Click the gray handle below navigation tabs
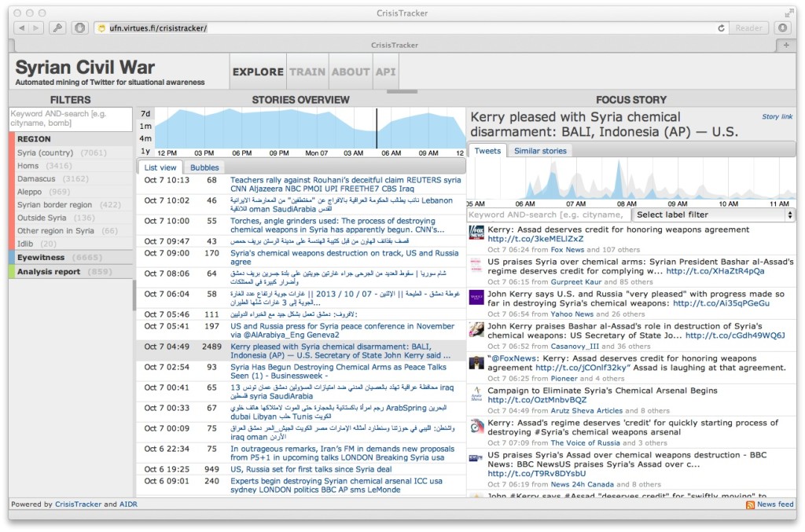 point(402,92)
